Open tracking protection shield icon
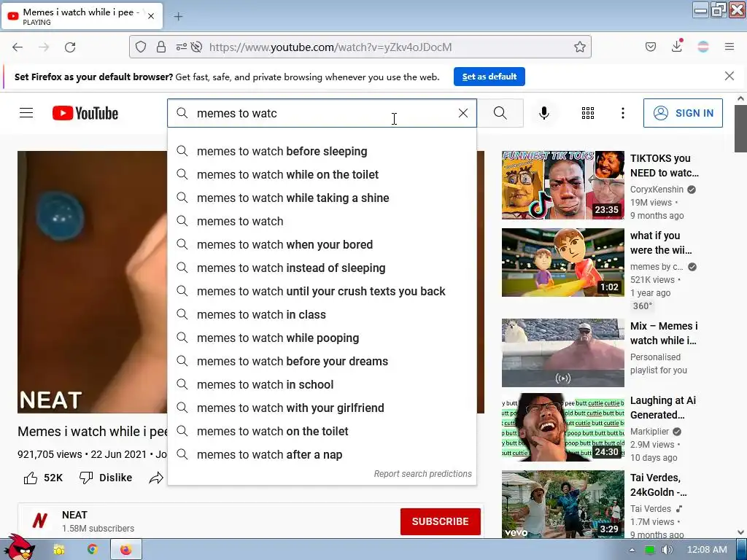 (141, 47)
